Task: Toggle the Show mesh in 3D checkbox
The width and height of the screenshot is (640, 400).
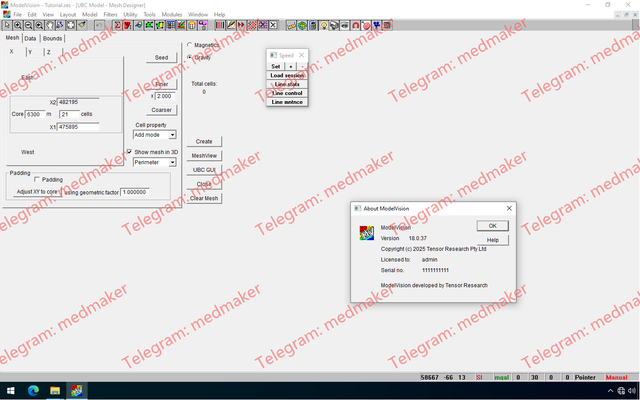Action: point(129,152)
